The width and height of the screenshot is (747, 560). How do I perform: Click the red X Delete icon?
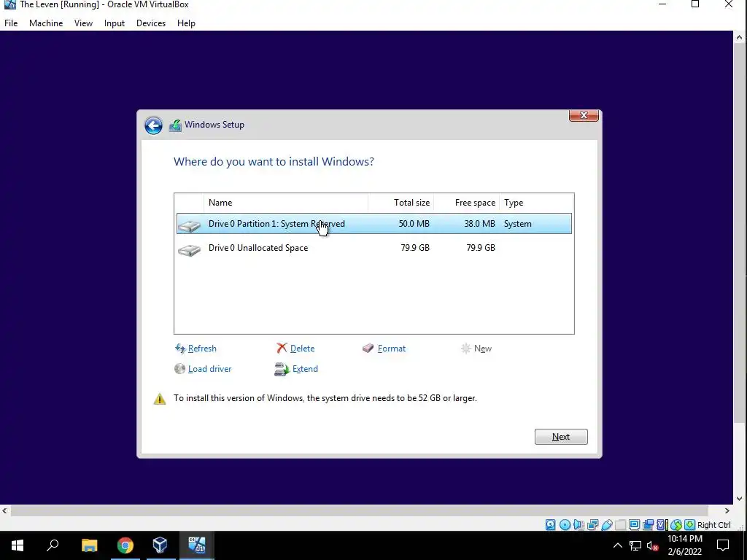click(282, 348)
